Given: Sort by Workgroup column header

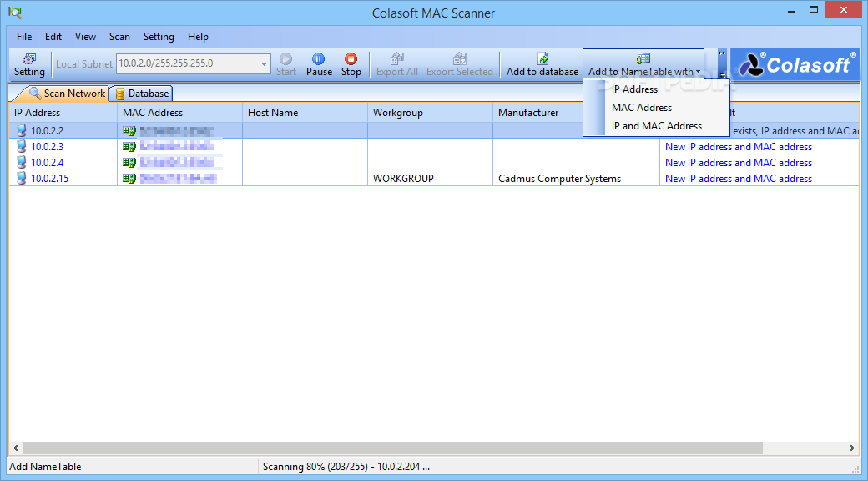Looking at the screenshot, I should 430,113.
